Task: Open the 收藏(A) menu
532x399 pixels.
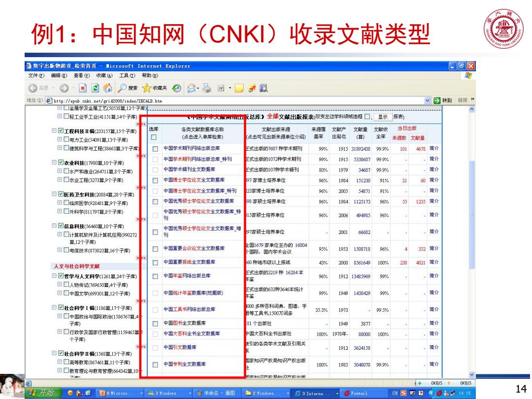Action: point(104,75)
